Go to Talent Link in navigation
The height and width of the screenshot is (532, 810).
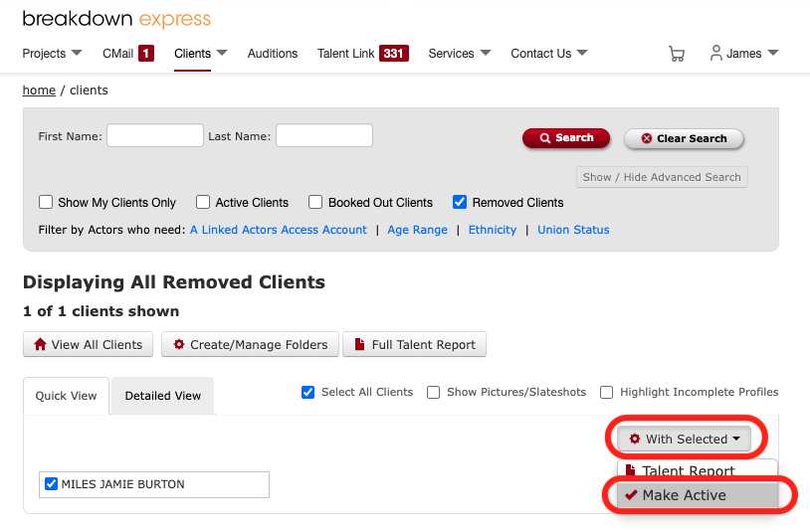click(x=345, y=53)
